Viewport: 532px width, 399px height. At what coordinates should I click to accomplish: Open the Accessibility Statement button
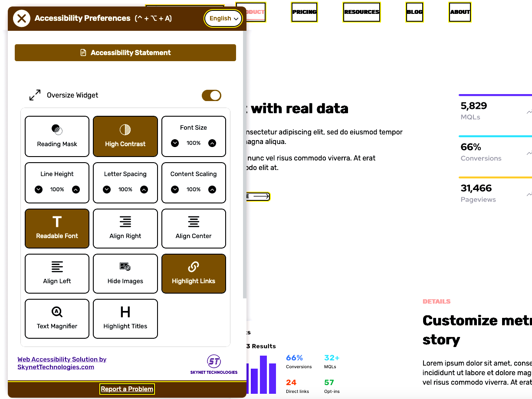coord(125,53)
